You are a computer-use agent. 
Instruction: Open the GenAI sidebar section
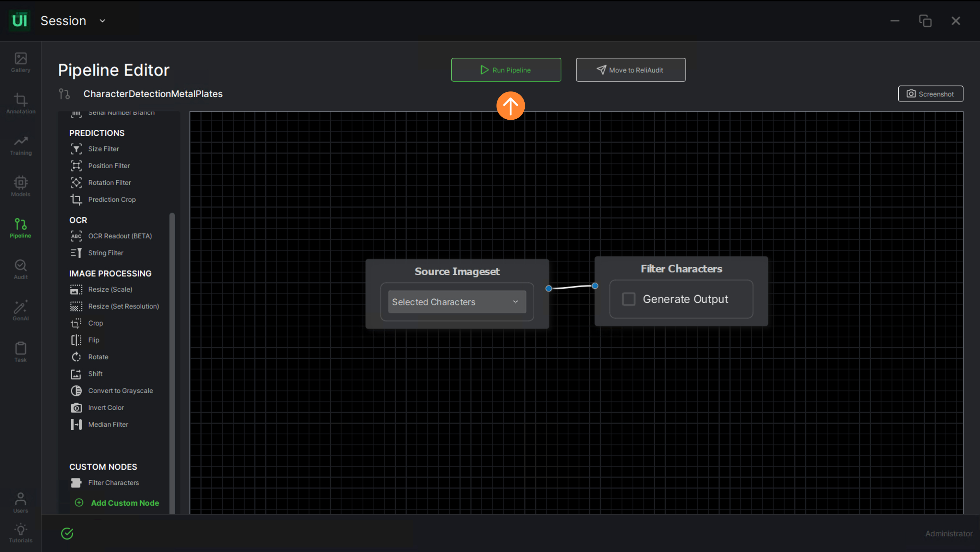[20, 311]
